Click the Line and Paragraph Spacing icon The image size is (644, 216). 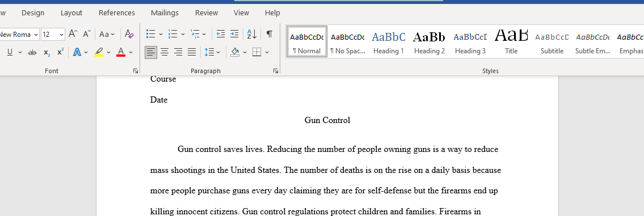tap(209, 52)
